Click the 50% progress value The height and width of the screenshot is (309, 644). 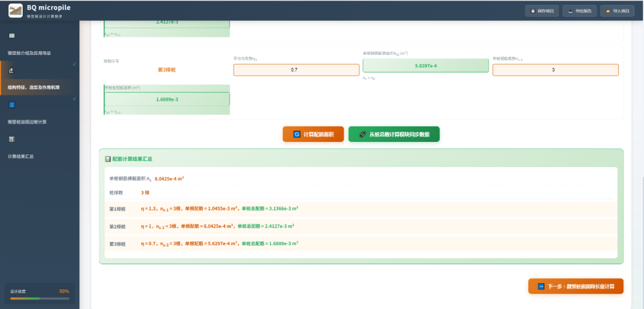(64, 291)
